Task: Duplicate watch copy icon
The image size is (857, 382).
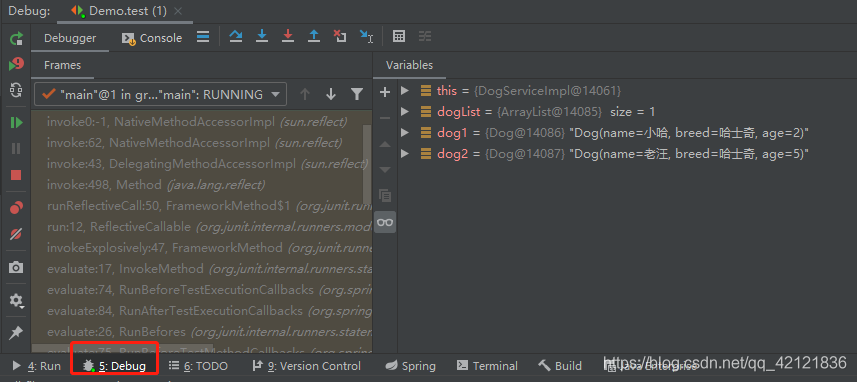Action: [385, 195]
